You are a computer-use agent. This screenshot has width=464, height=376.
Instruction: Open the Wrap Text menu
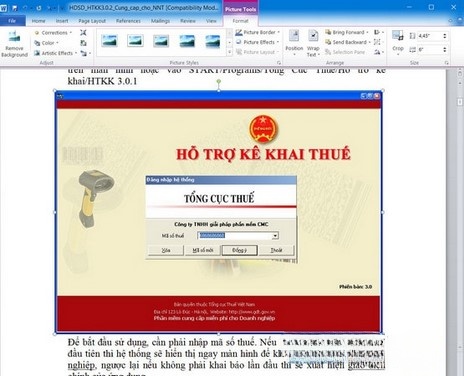313,43
